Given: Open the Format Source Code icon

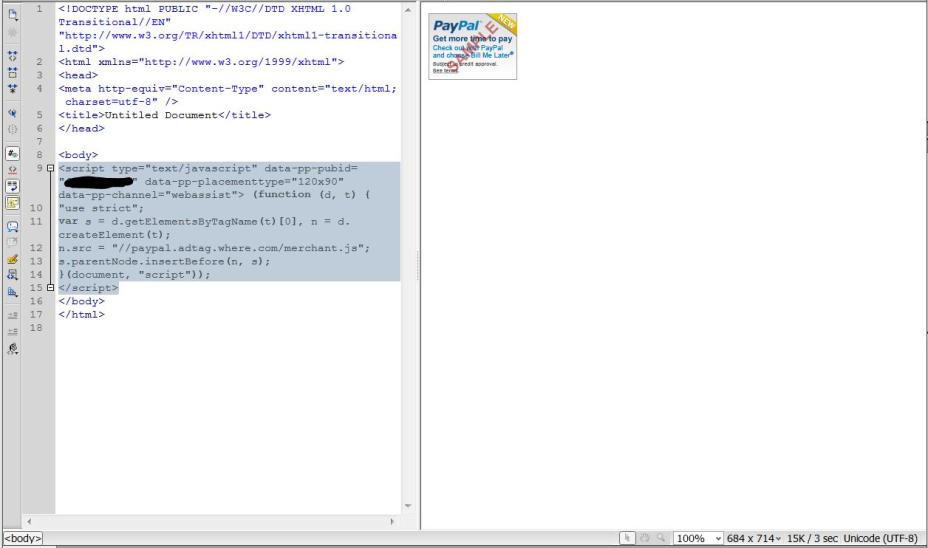Looking at the screenshot, I should 12,349.
